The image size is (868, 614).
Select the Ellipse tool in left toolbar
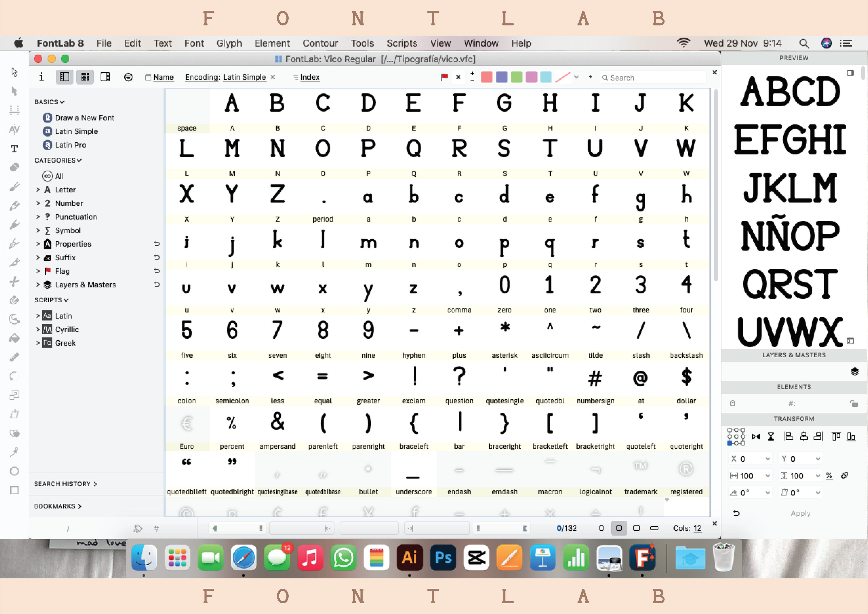[14, 471]
